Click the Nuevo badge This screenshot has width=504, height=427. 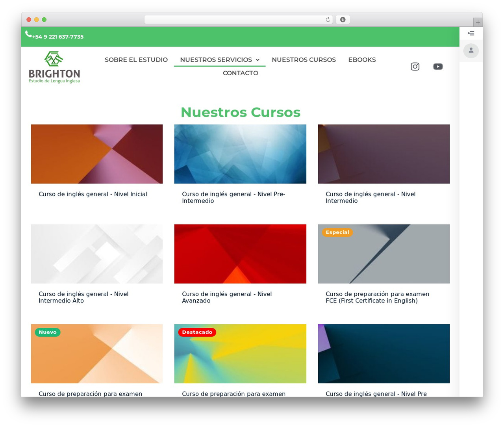pos(48,332)
